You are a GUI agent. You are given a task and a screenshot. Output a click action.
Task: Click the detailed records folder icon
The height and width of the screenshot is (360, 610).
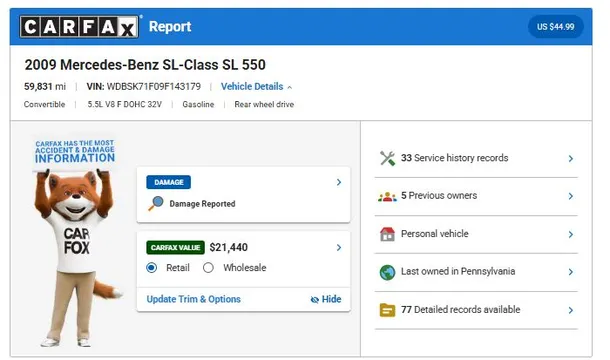[387, 310]
